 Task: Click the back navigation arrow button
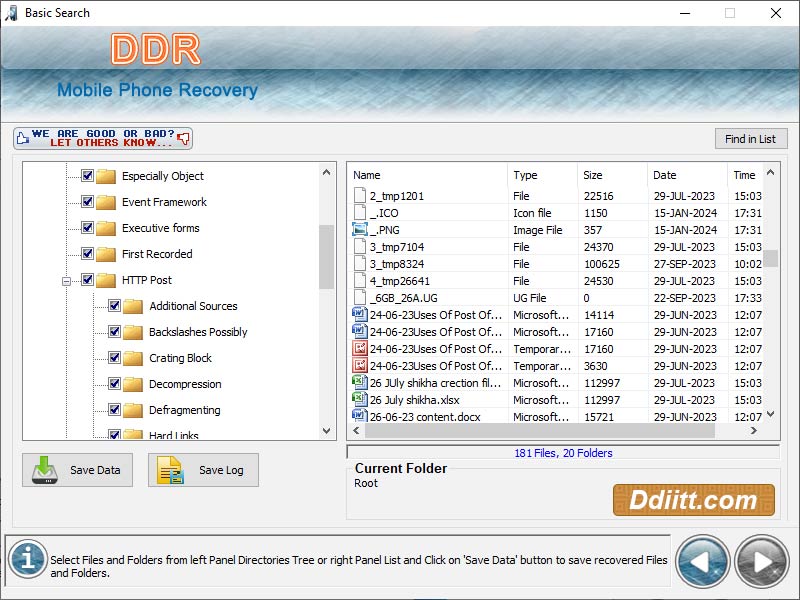[x=702, y=561]
